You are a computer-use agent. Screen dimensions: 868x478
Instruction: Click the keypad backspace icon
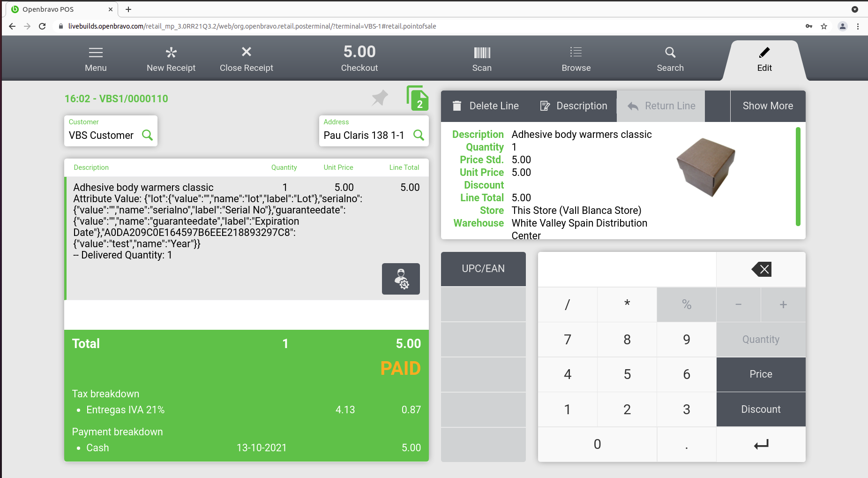point(761,269)
